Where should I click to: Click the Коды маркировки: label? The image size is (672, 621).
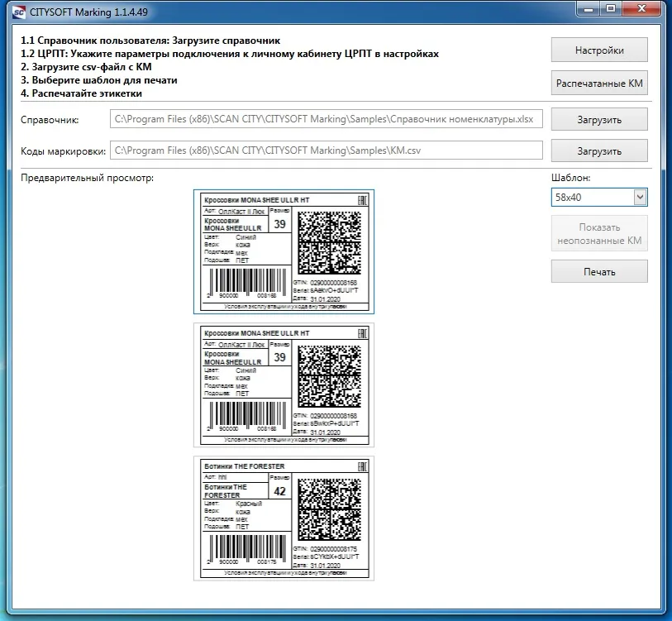pos(63,151)
